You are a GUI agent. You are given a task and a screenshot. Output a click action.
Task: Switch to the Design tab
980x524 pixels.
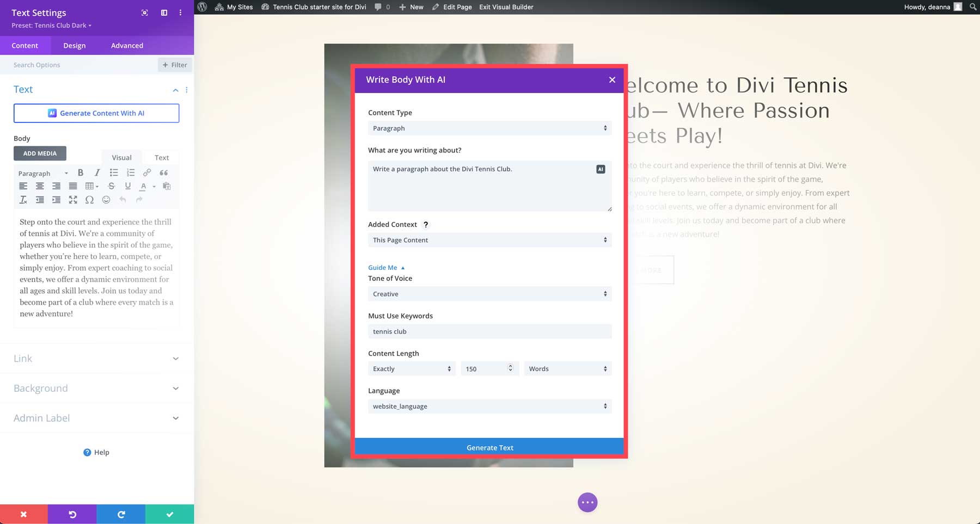pyautogui.click(x=74, y=45)
